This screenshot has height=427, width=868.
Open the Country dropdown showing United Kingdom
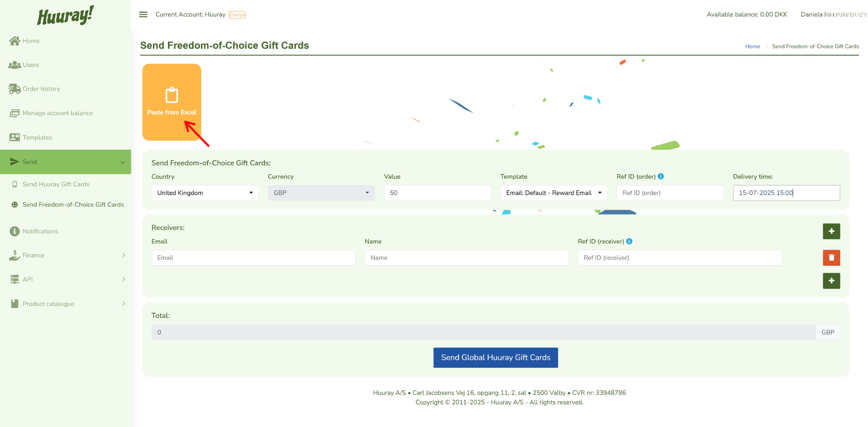click(205, 193)
